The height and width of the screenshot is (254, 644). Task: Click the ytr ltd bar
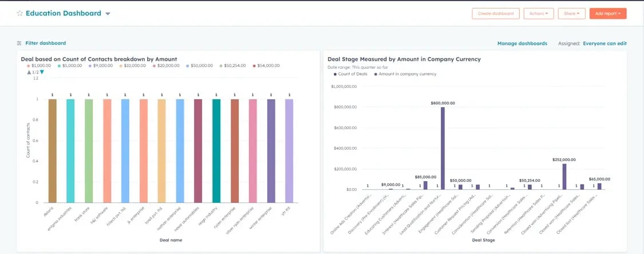[x=289, y=151]
